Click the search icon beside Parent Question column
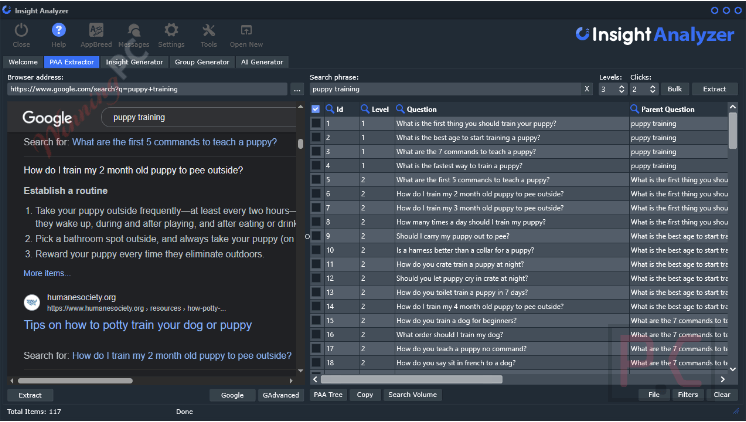The height and width of the screenshot is (422, 746). tap(634, 109)
